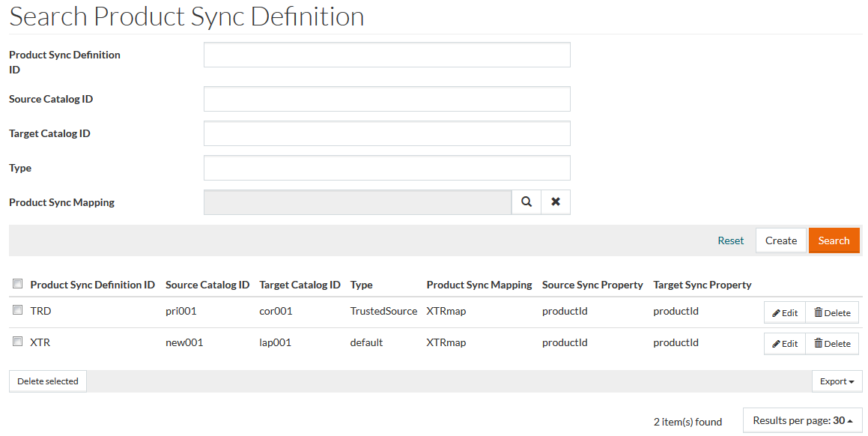868x436 pixels.
Task: Check the box for the XTR row
Action: 17,342
